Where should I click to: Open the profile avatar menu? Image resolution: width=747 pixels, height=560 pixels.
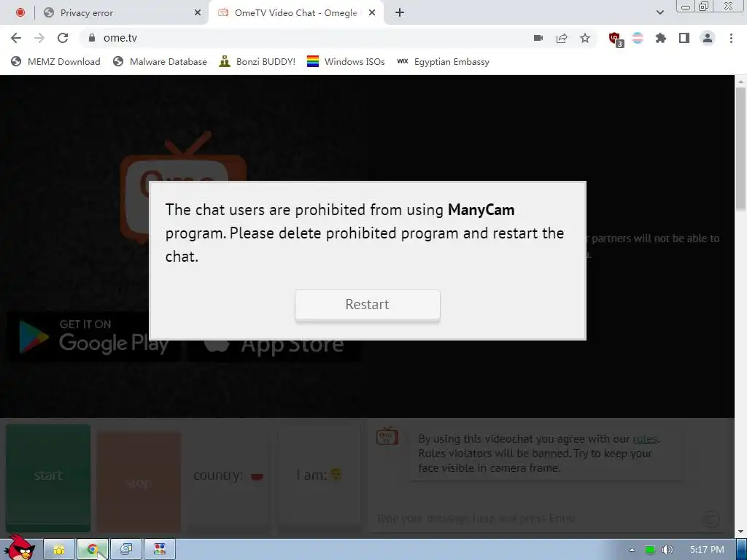(x=708, y=38)
